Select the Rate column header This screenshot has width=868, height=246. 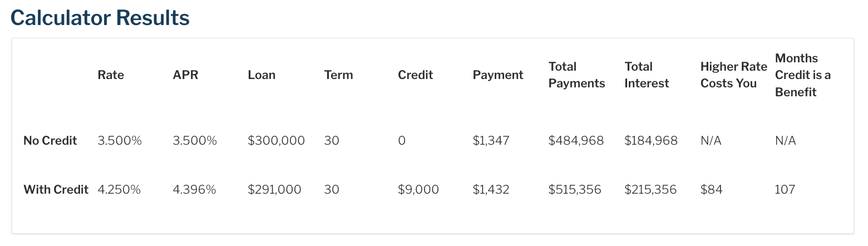click(x=111, y=75)
